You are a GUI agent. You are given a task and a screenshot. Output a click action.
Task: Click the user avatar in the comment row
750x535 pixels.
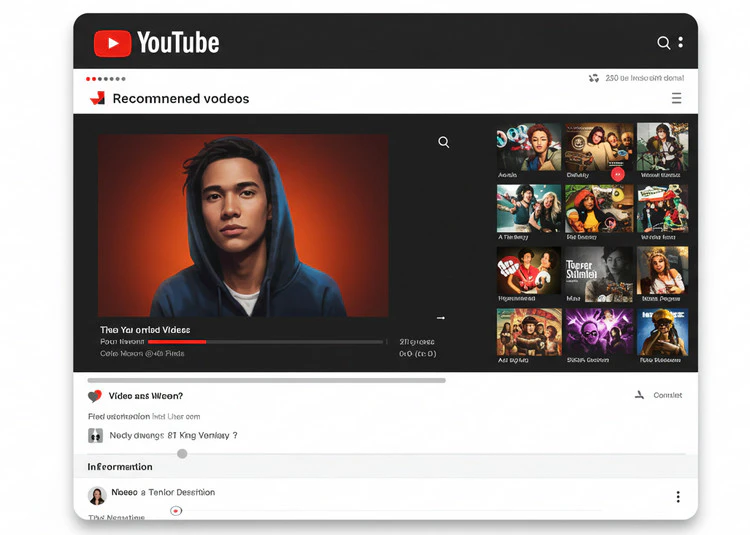click(x=97, y=495)
